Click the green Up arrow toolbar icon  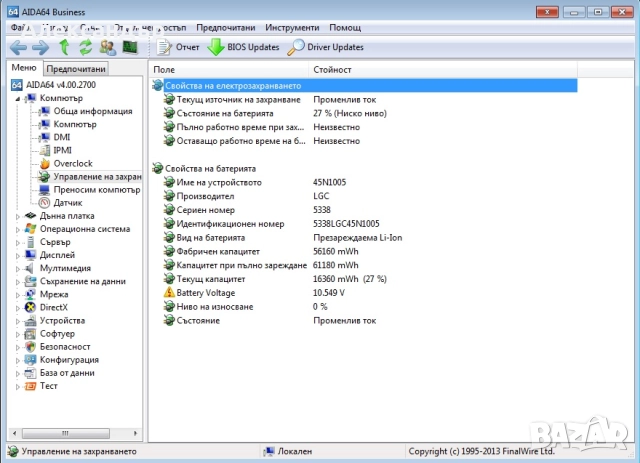point(65,47)
